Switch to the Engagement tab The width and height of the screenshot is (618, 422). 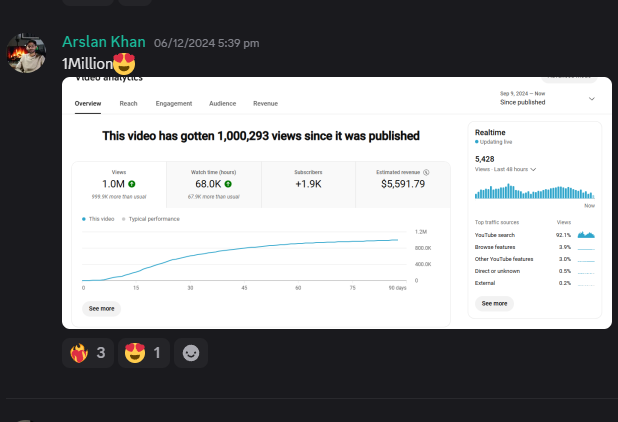[x=174, y=104]
